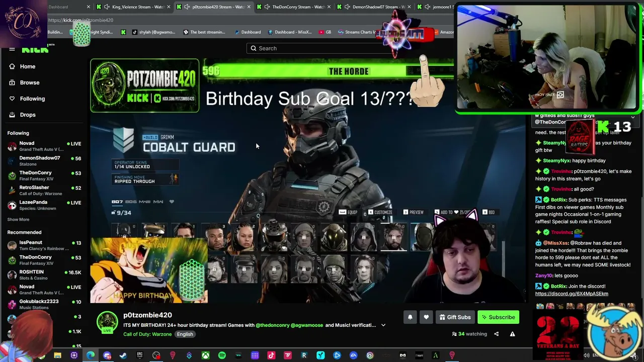Click PREVIEW in the operator menu

coord(413,212)
